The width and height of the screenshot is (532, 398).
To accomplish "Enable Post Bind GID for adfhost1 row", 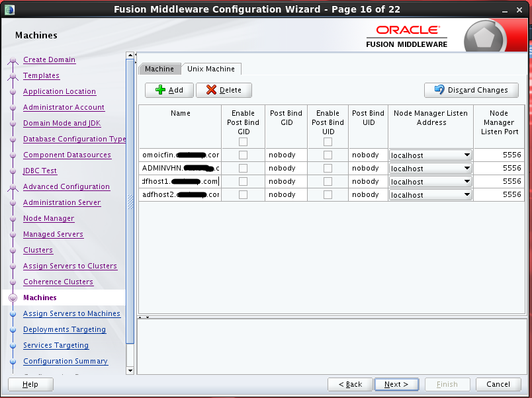I will [x=243, y=181].
